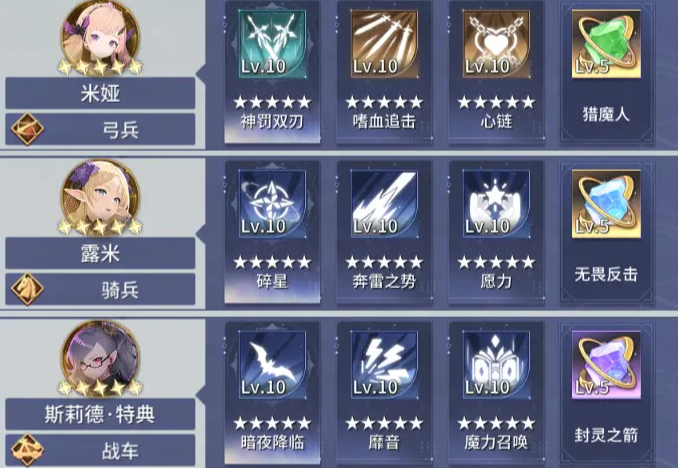Open the 暗夜降临 bat skill icon
The height and width of the screenshot is (468, 678).
pyautogui.click(x=272, y=365)
